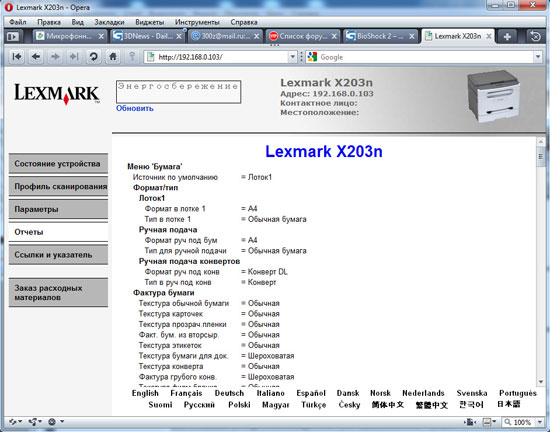Screen dimensions: 550x432
Task: Click the page icon in the address field
Action: tap(150, 57)
